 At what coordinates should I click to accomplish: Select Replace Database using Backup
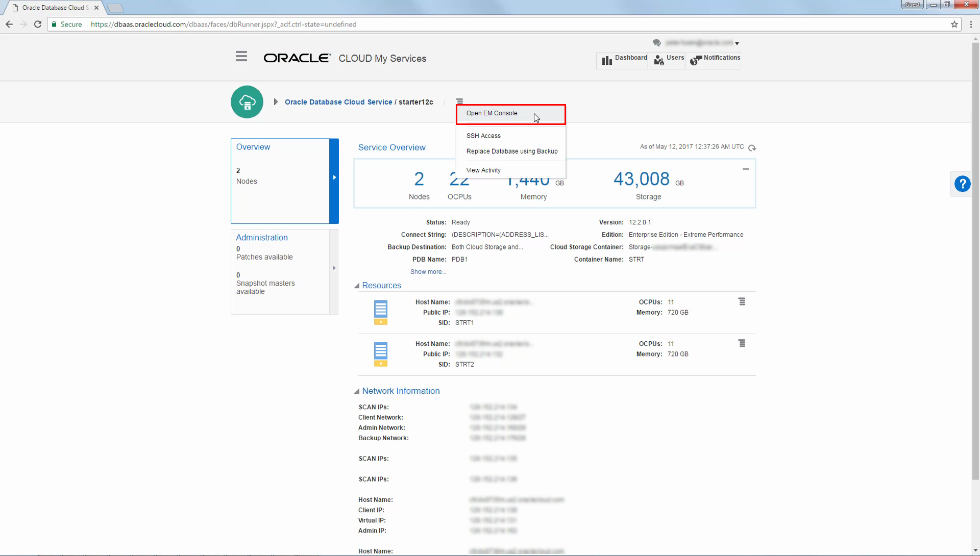pyautogui.click(x=512, y=151)
